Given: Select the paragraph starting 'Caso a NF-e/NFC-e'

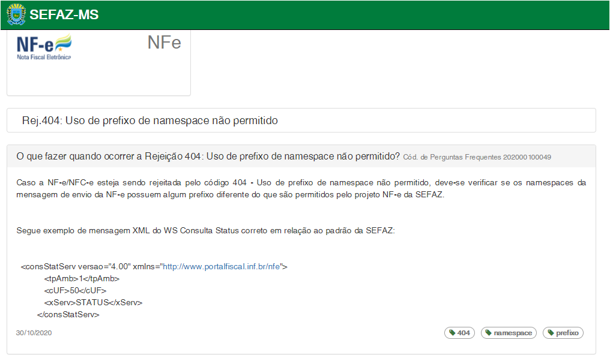Looking at the screenshot, I should (x=301, y=188).
